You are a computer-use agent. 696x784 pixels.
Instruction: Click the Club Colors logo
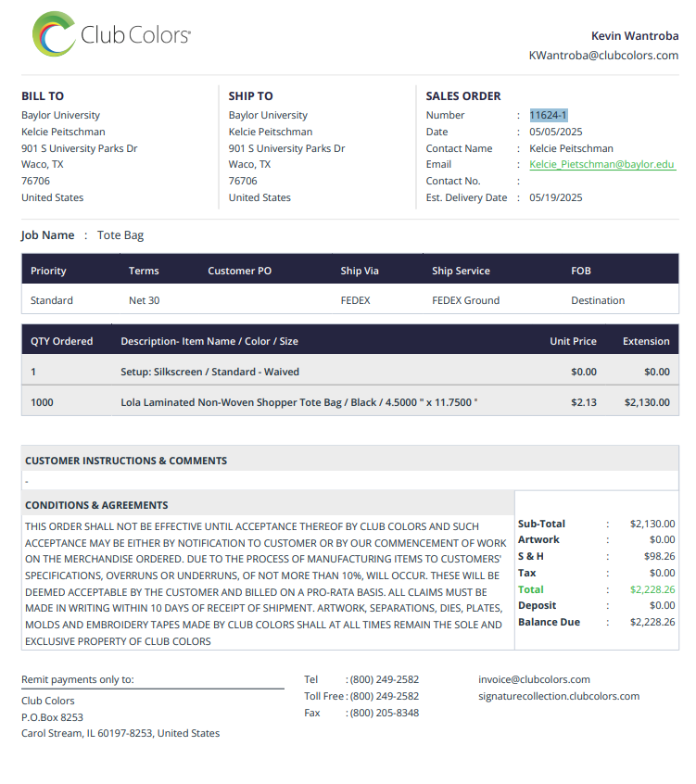pos(111,34)
